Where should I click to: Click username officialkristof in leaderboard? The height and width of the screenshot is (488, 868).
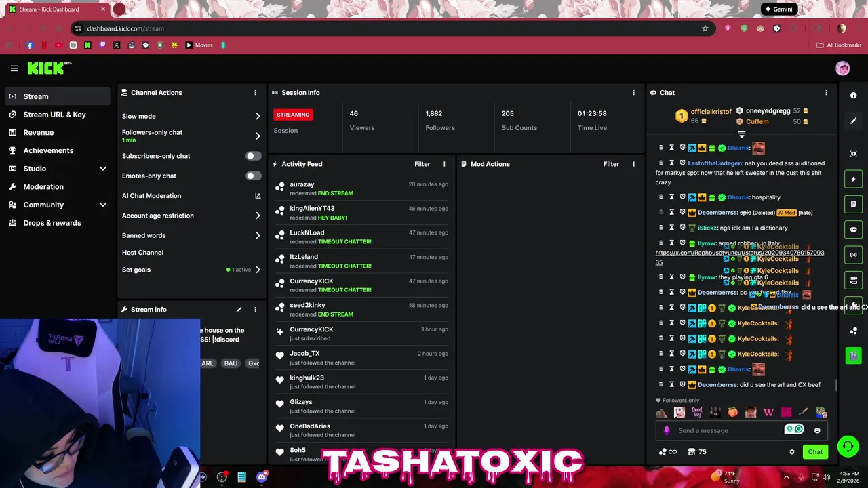tap(711, 112)
